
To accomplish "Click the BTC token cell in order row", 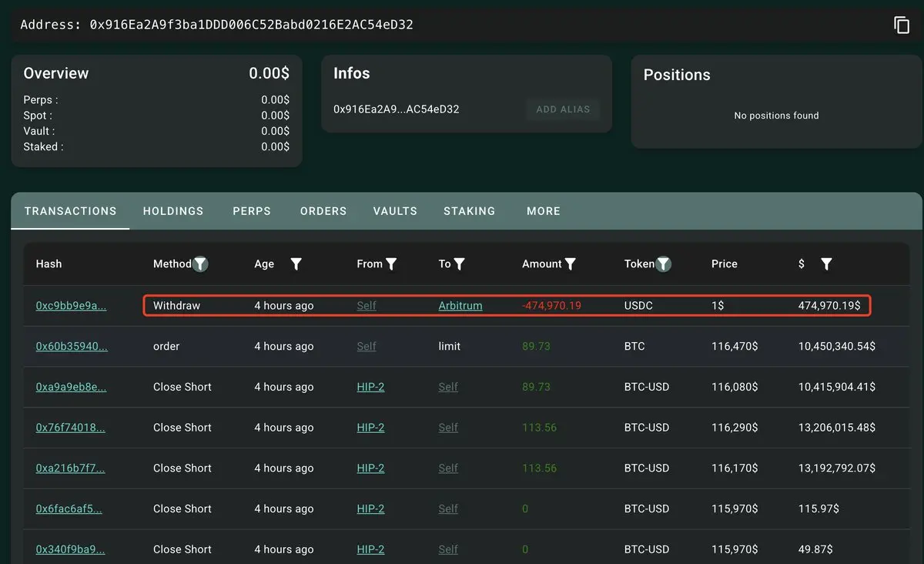I will point(634,347).
